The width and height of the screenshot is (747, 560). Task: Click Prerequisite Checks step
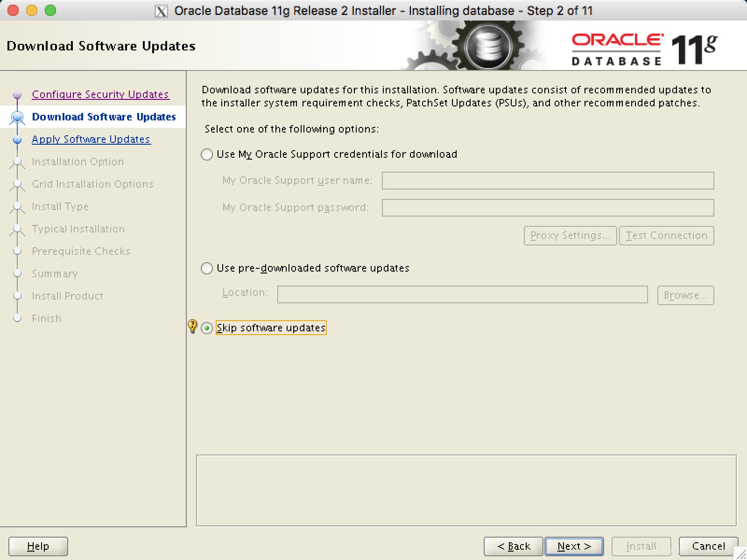(x=81, y=251)
